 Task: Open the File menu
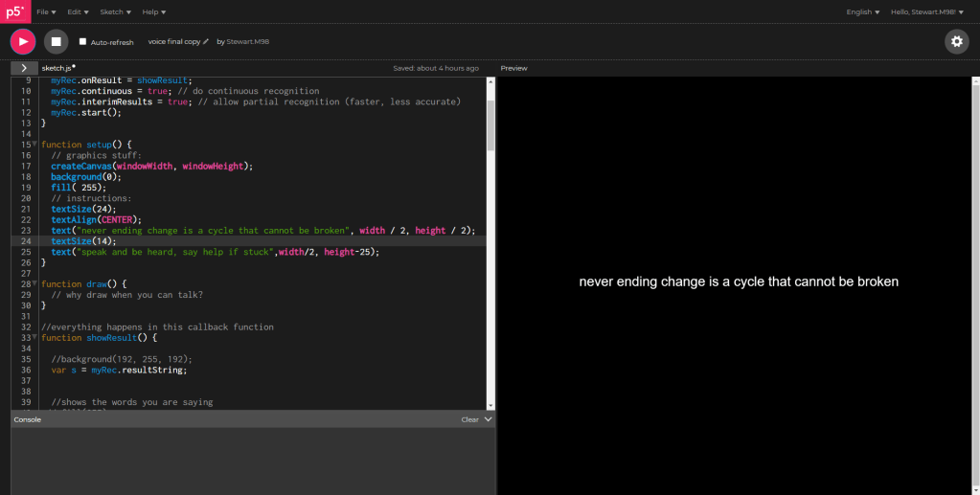coord(45,12)
